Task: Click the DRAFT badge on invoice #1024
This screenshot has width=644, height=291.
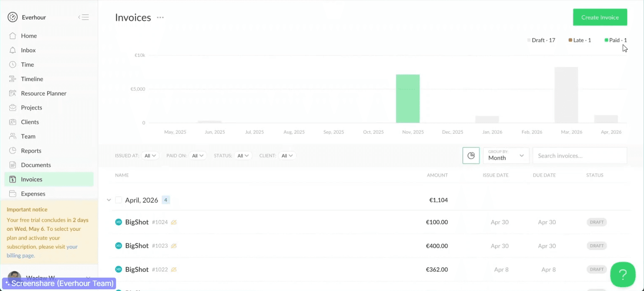Action: point(597,222)
